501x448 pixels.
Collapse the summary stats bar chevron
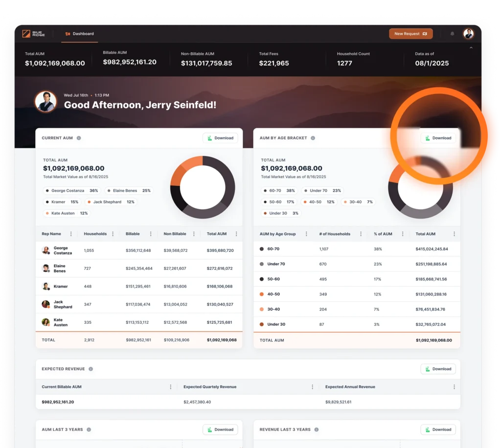tap(471, 48)
